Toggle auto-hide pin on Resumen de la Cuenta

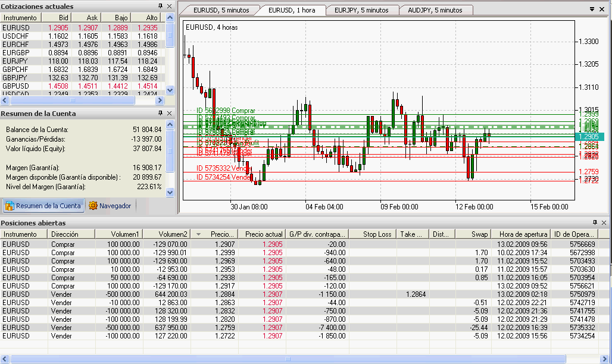tap(160, 113)
